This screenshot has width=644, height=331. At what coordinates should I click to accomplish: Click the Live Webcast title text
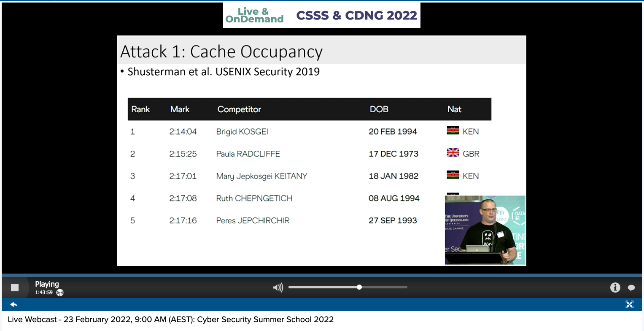coord(170,320)
